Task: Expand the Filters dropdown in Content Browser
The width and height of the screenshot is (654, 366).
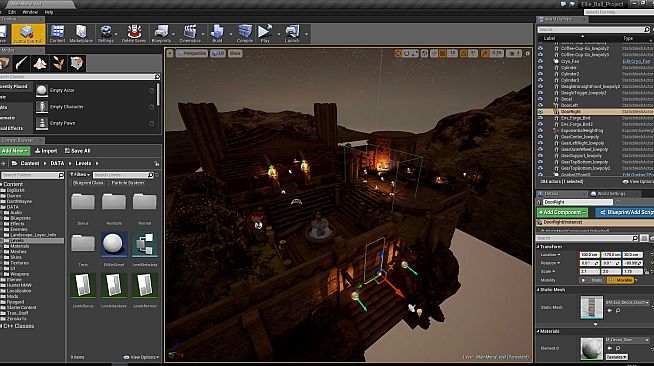Action: tap(80, 175)
